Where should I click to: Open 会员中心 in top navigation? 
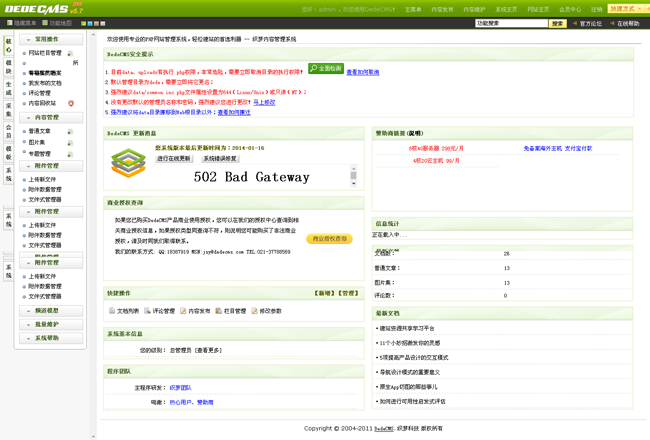coord(570,9)
